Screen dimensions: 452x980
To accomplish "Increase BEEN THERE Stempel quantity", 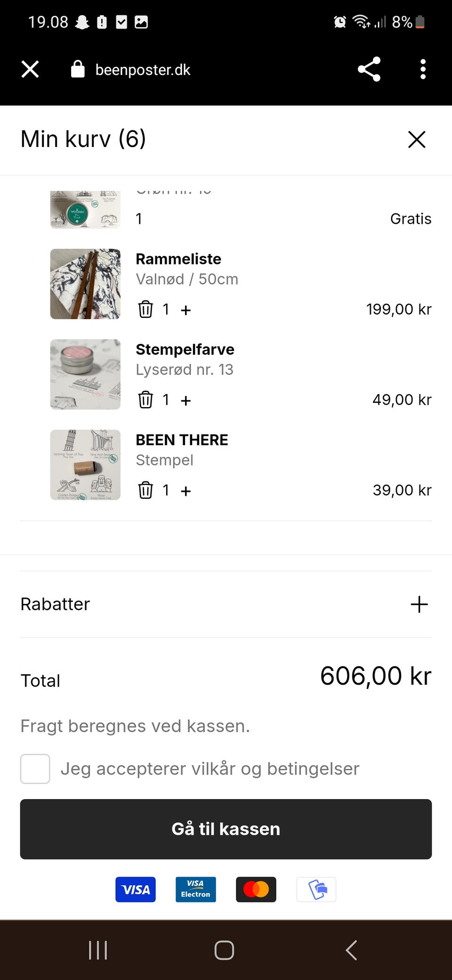I will tap(186, 491).
